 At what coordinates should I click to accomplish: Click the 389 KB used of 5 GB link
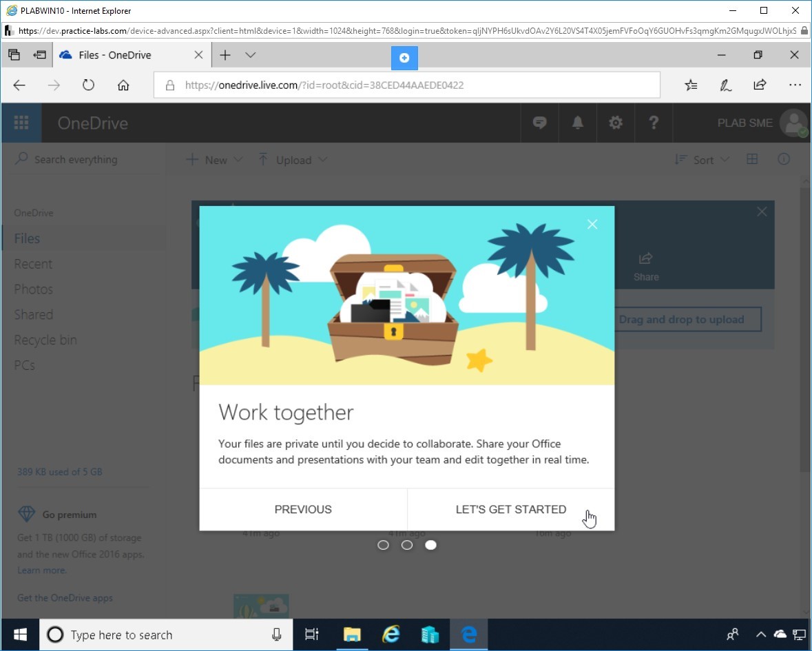click(59, 472)
